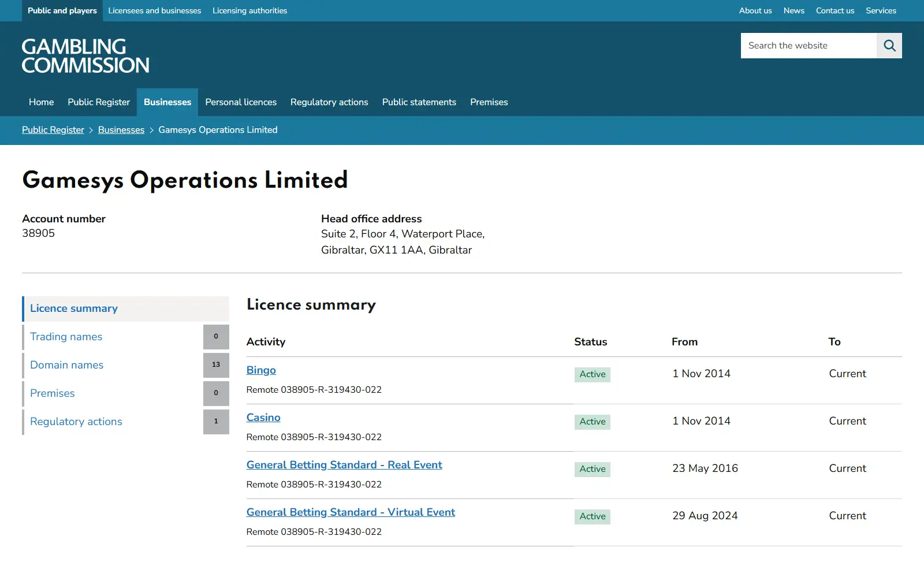Image resolution: width=924 pixels, height=562 pixels.
Task: Click the Active status badge for Bingo
Action: 593,374
